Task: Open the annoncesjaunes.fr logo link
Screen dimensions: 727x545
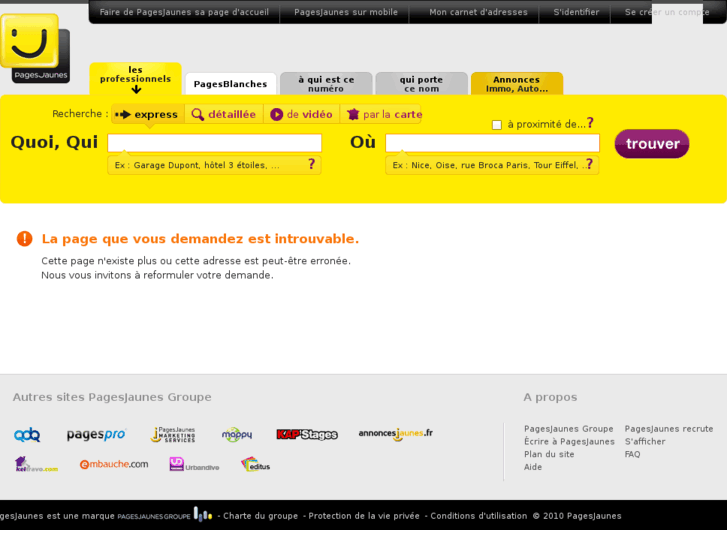Action: [x=395, y=434]
